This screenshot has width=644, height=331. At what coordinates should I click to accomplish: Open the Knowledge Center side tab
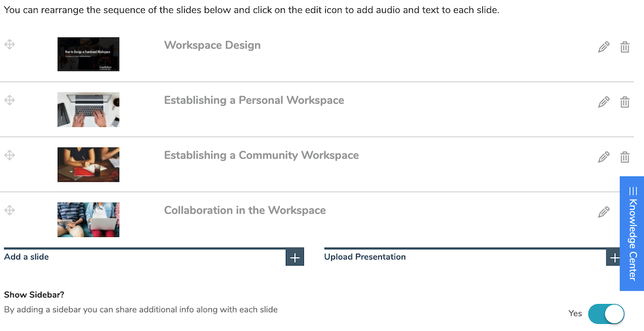coord(632,234)
